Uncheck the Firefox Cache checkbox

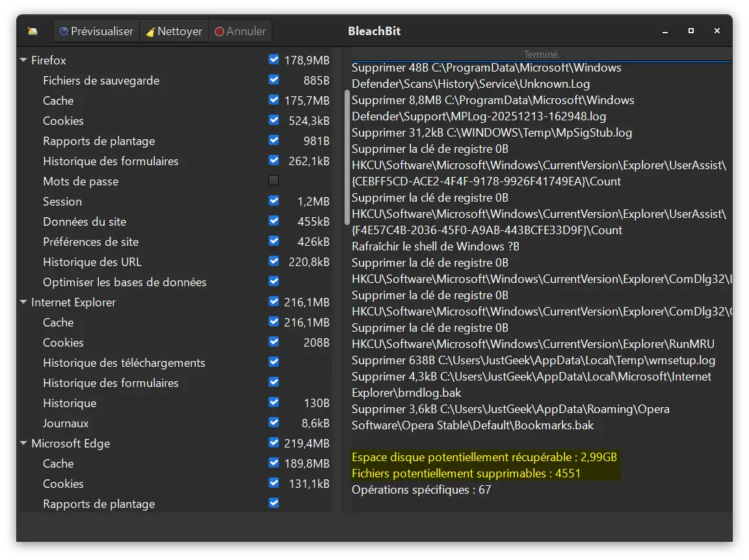[x=274, y=100]
